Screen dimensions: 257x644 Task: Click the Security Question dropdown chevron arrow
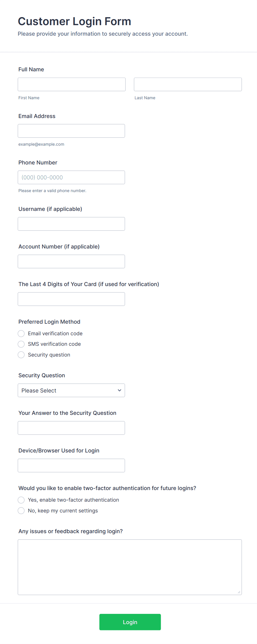[x=119, y=390]
